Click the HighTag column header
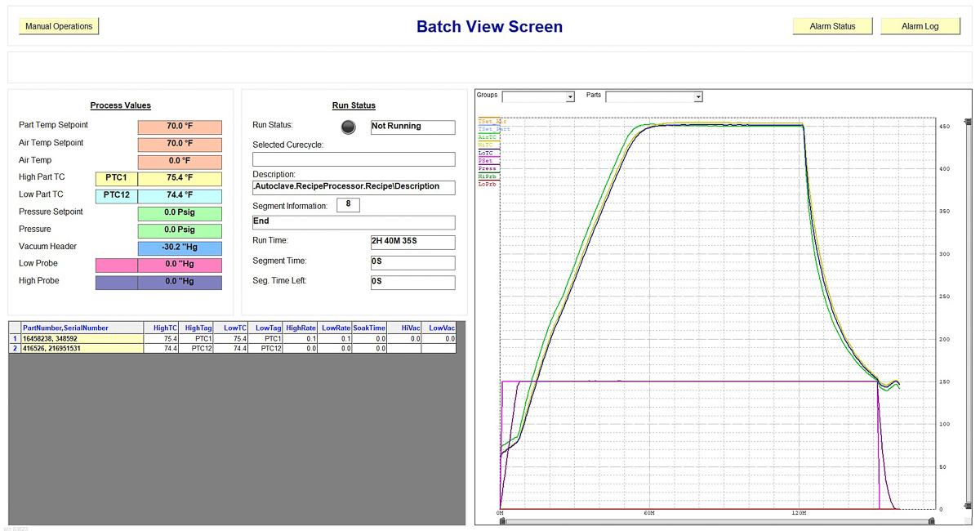 196,328
